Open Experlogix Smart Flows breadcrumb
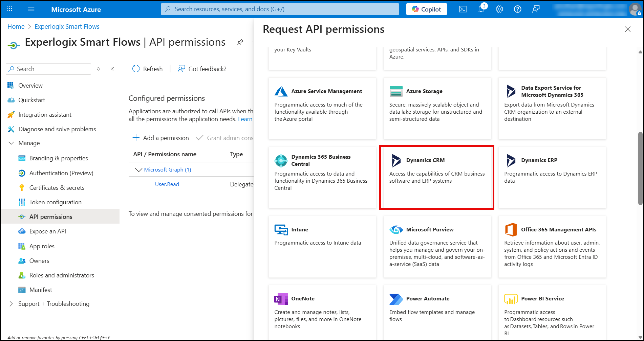Viewport: 644px width, 341px height. [x=67, y=27]
